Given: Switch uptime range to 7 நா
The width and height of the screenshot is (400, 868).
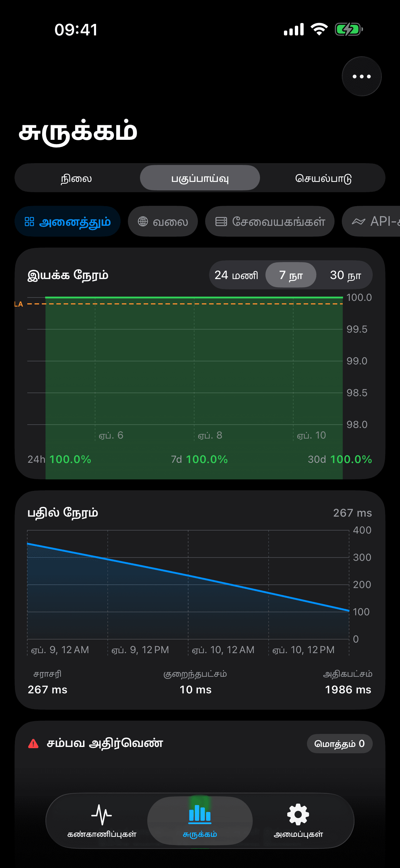Looking at the screenshot, I should [291, 275].
